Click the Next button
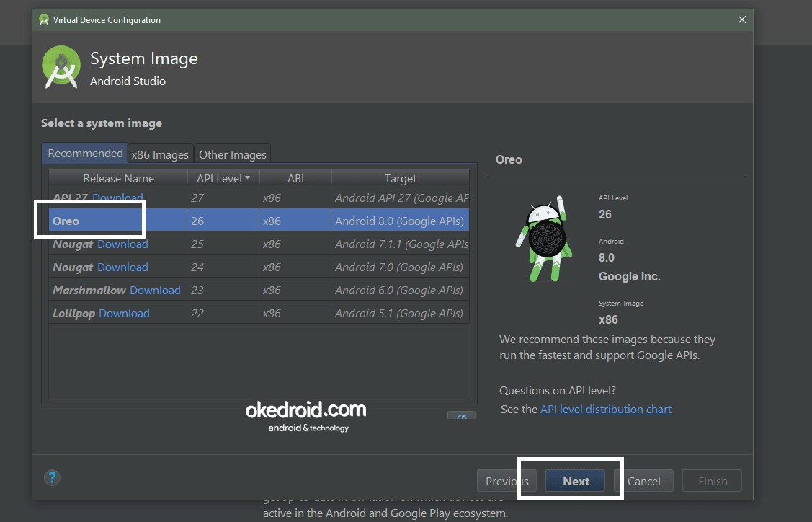The width and height of the screenshot is (812, 522). pos(576,481)
